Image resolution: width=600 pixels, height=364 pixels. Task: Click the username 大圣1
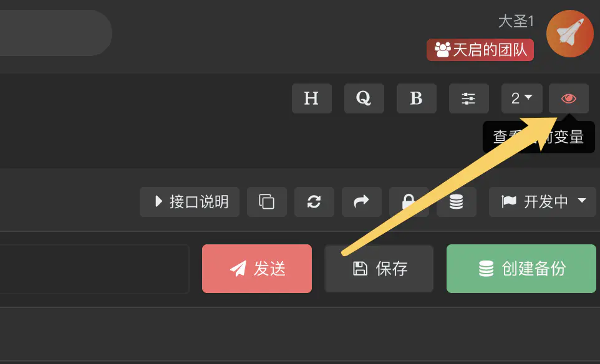pos(516,21)
